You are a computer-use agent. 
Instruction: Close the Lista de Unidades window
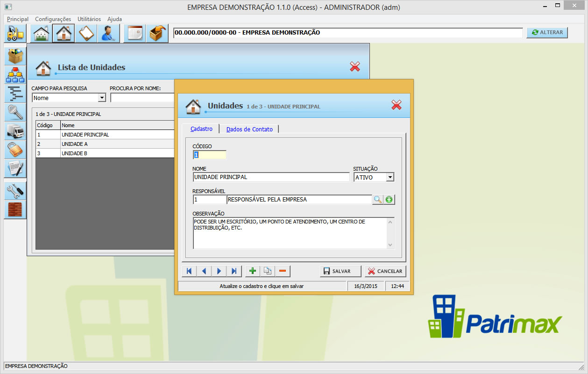click(x=355, y=67)
